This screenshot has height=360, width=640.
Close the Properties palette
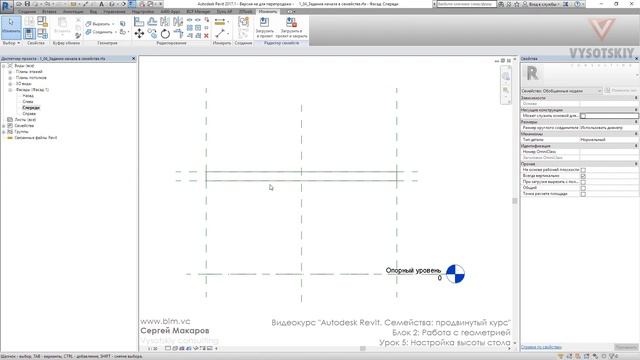pyautogui.click(x=636, y=59)
